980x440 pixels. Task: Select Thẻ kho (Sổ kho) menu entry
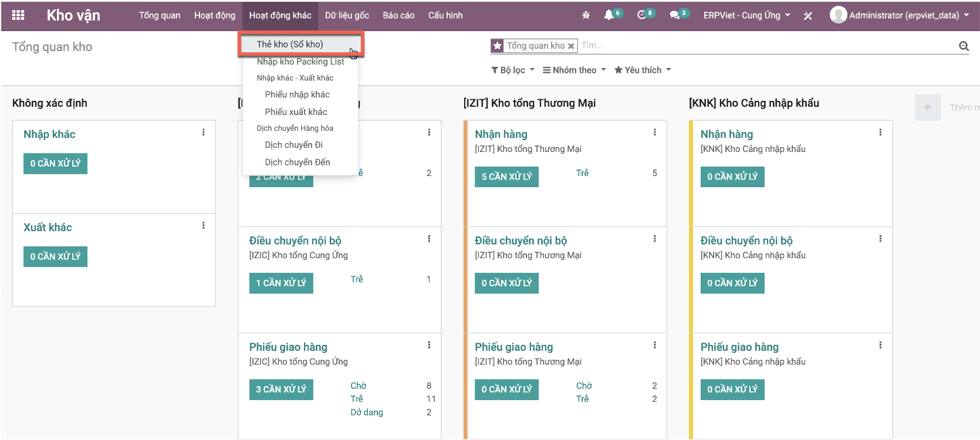click(x=290, y=44)
